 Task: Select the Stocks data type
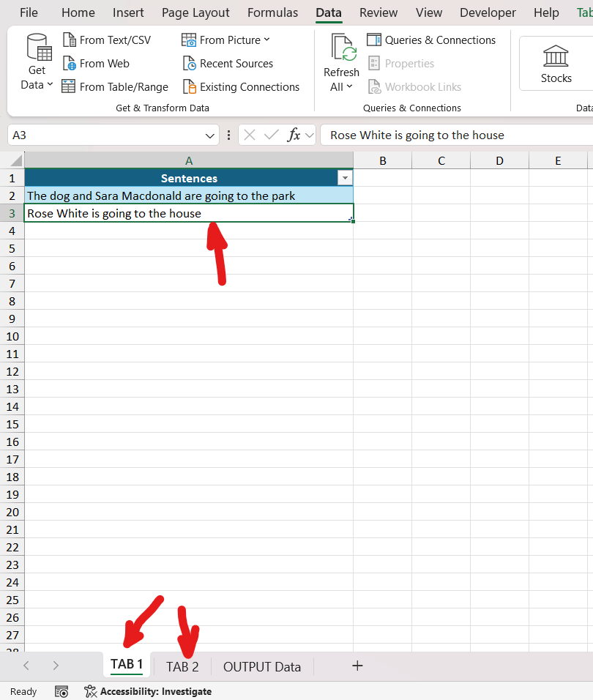pos(556,64)
